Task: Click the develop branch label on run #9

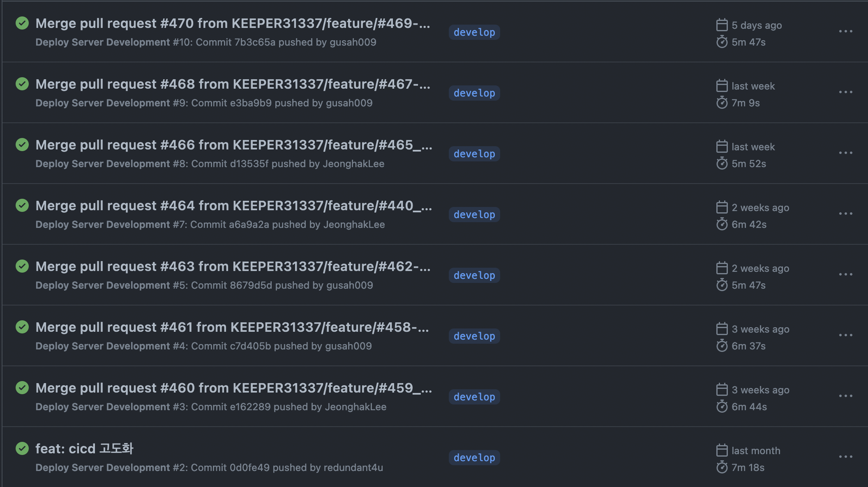Action: [x=474, y=93]
